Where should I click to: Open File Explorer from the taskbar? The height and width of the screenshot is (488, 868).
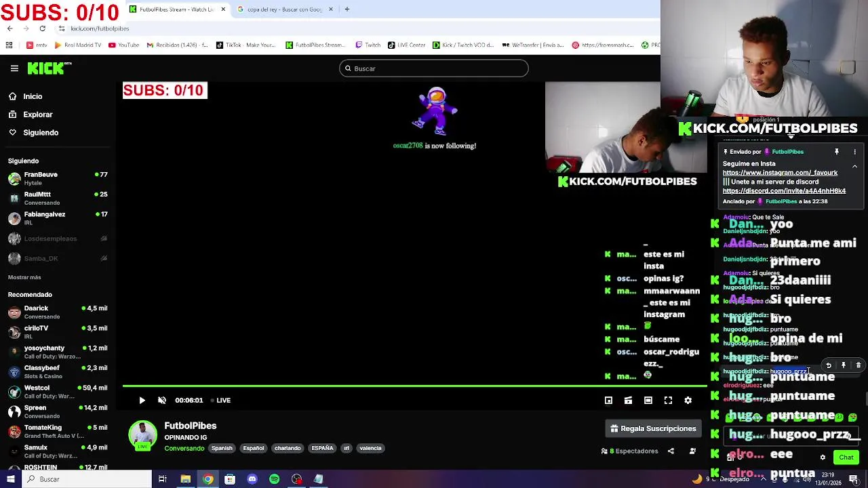[x=185, y=479]
